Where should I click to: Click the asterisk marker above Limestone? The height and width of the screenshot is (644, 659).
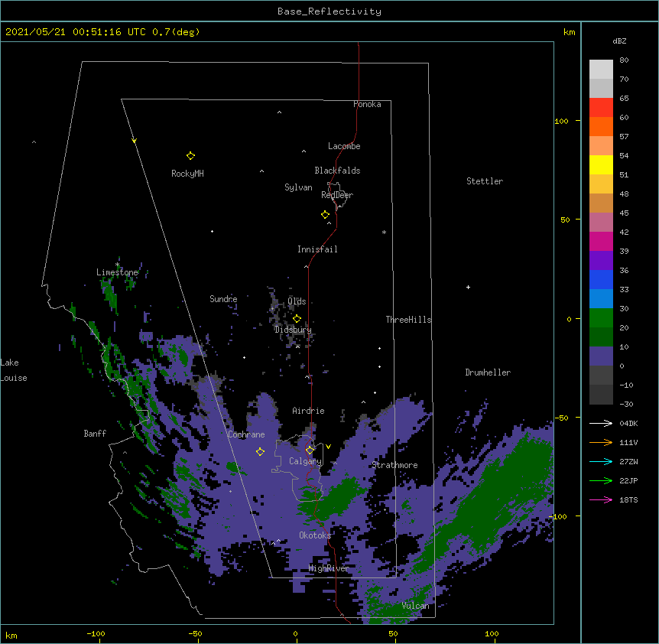tap(117, 265)
